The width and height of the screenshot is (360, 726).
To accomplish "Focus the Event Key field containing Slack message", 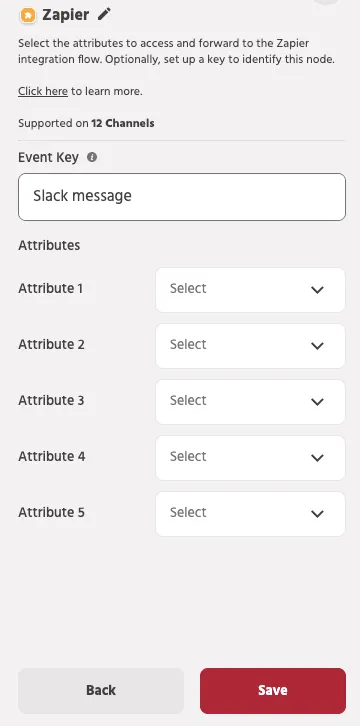I will tap(182, 197).
